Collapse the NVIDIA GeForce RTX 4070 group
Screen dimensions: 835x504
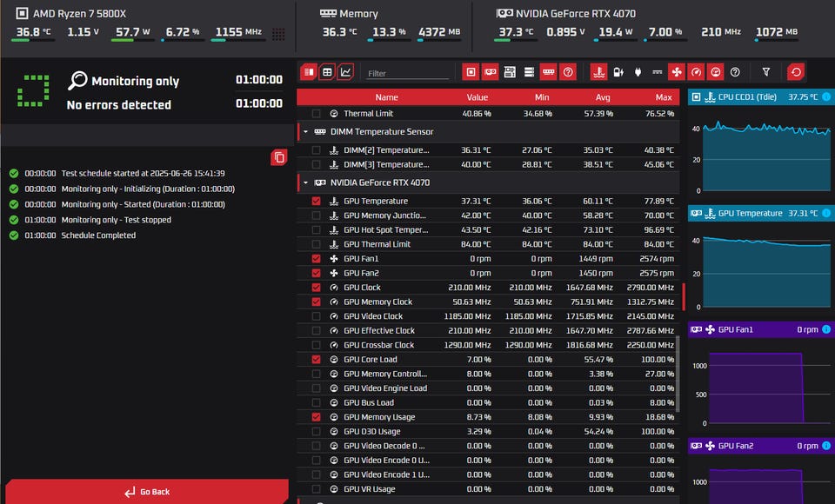click(x=305, y=182)
